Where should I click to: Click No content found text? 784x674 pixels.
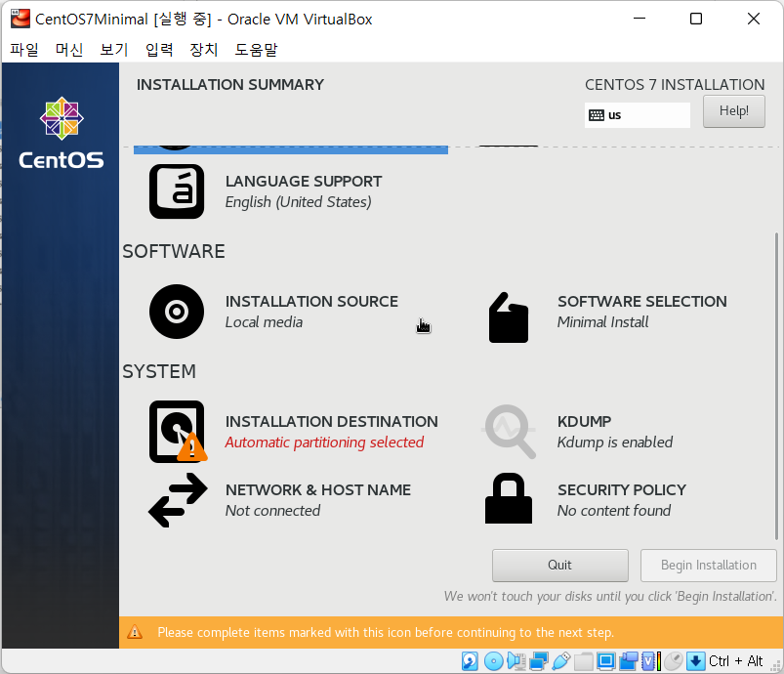[614, 511]
